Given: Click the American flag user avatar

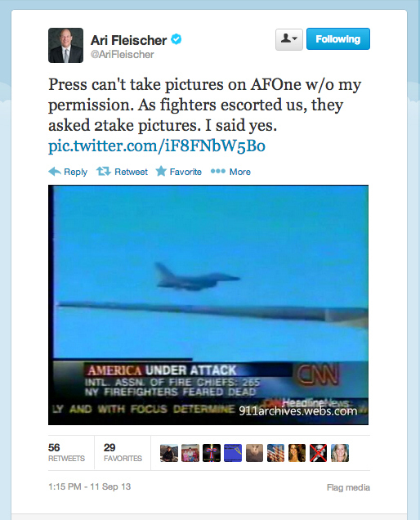Looking at the screenshot, I should 275,453.
